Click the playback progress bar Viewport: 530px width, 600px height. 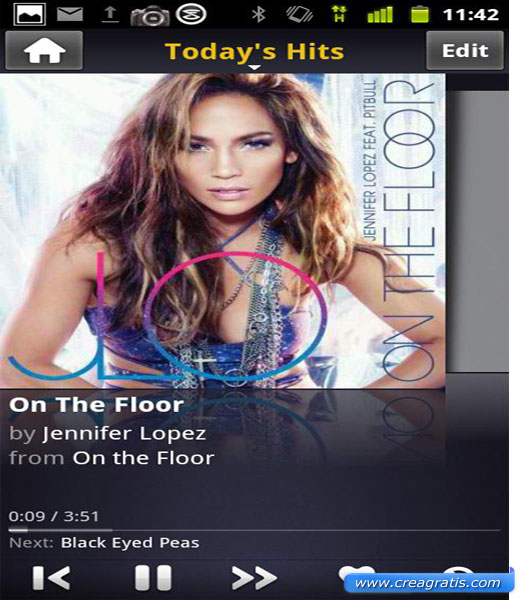[x=254, y=530]
